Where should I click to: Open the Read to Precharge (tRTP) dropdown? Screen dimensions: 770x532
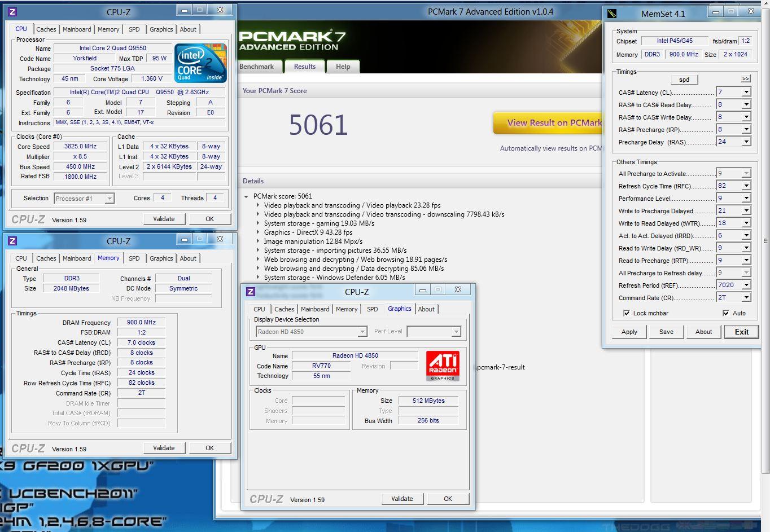[x=746, y=260]
